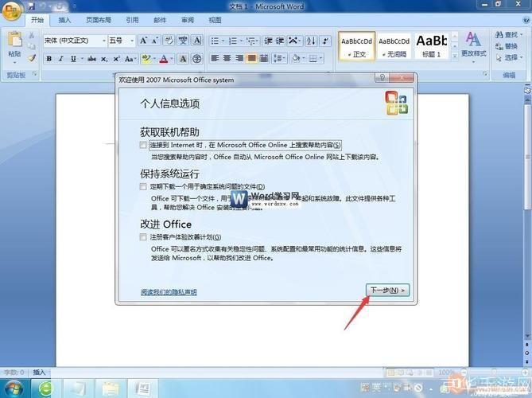The image size is (532, 398).
Task: Increase font size with Grow Font icon
Action: pos(143,41)
